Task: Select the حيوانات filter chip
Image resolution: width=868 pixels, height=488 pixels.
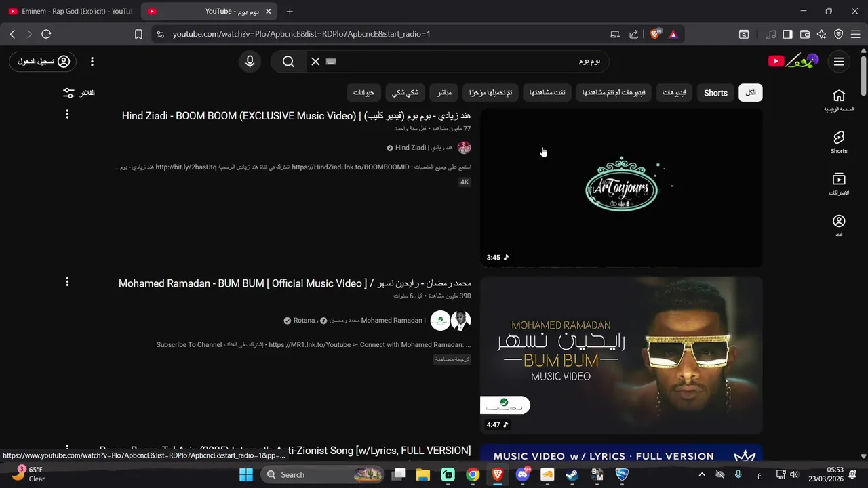Action: click(x=364, y=93)
